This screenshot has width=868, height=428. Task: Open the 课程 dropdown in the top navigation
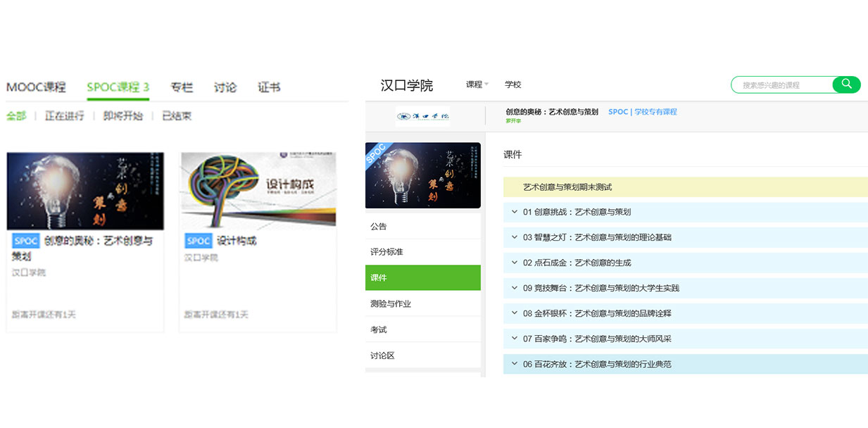click(x=477, y=84)
